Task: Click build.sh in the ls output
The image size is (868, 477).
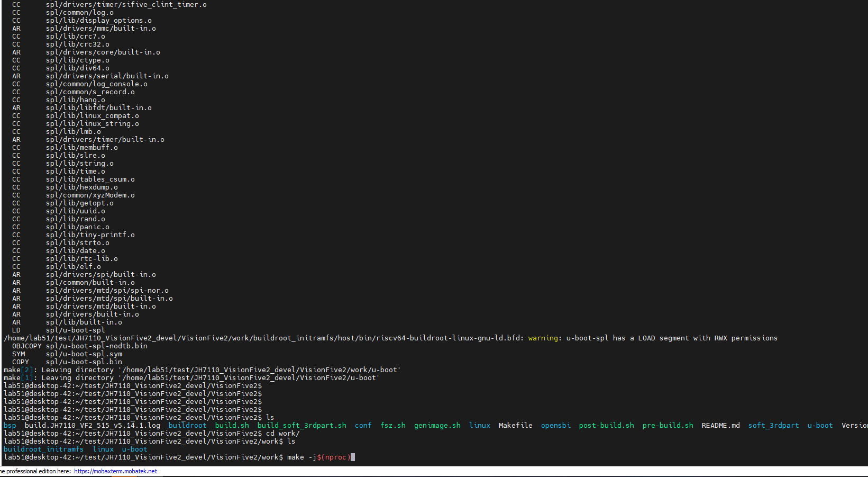Action: pos(232,425)
